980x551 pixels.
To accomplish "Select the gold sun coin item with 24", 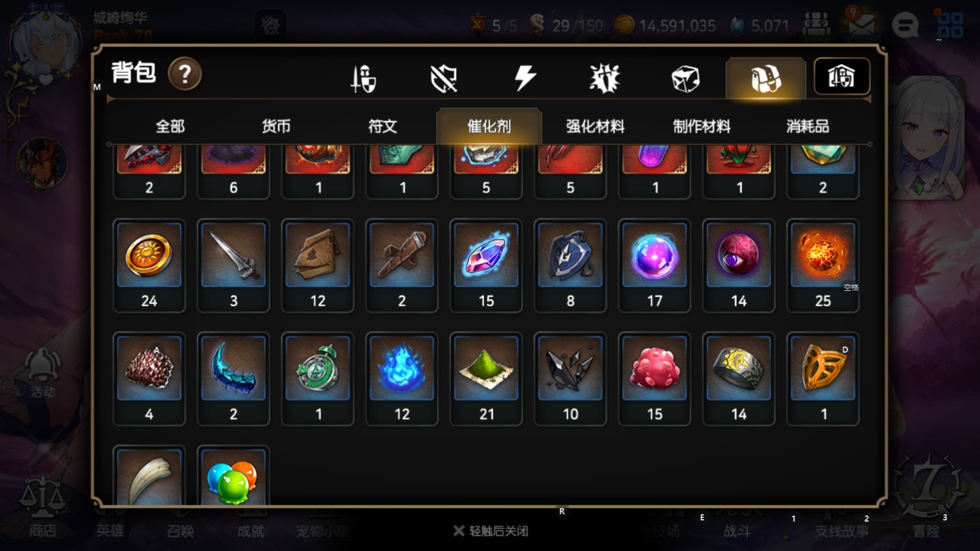I will tap(149, 266).
